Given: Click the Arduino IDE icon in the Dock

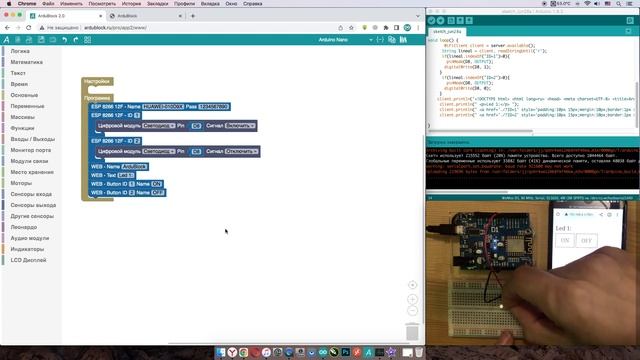Looking at the screenshot, I should (322, 352).
